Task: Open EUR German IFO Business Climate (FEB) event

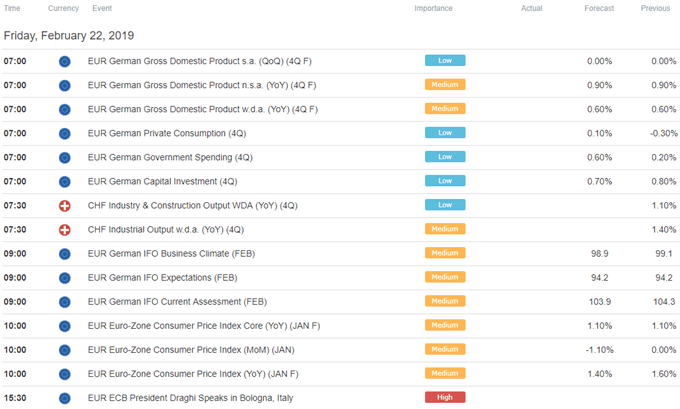Action: click(x=171, y=254)
